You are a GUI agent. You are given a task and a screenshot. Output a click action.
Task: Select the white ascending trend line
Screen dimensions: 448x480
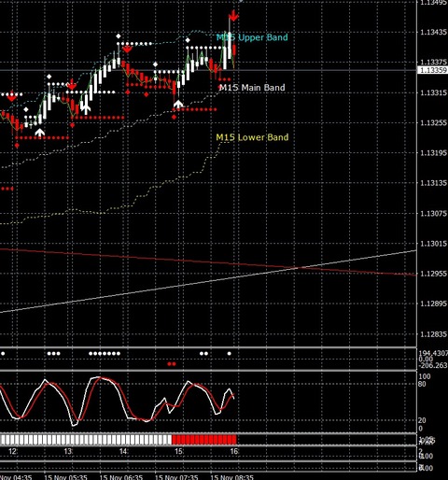208,281
